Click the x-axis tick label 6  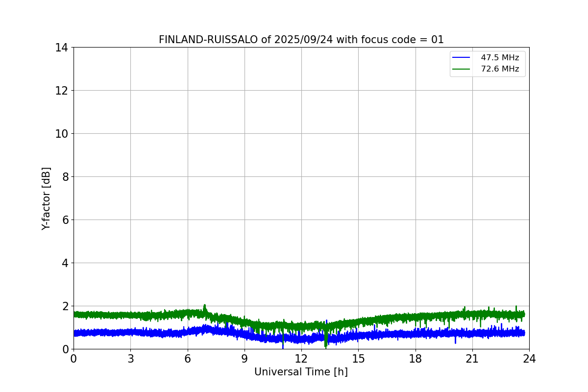pos(187,359)
